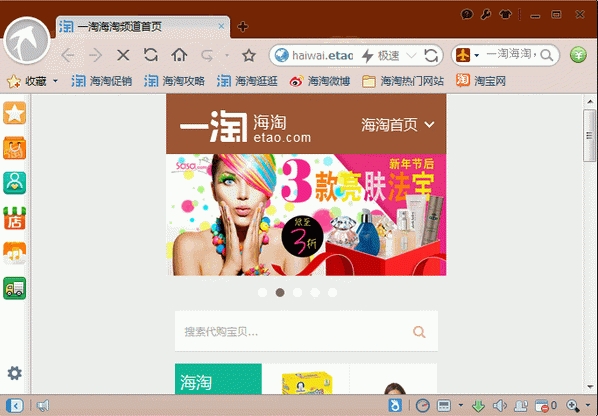The width and height of the screenshot is (598, 416).
Task: Select the first banner carousel dot
Action: point(262,292)
